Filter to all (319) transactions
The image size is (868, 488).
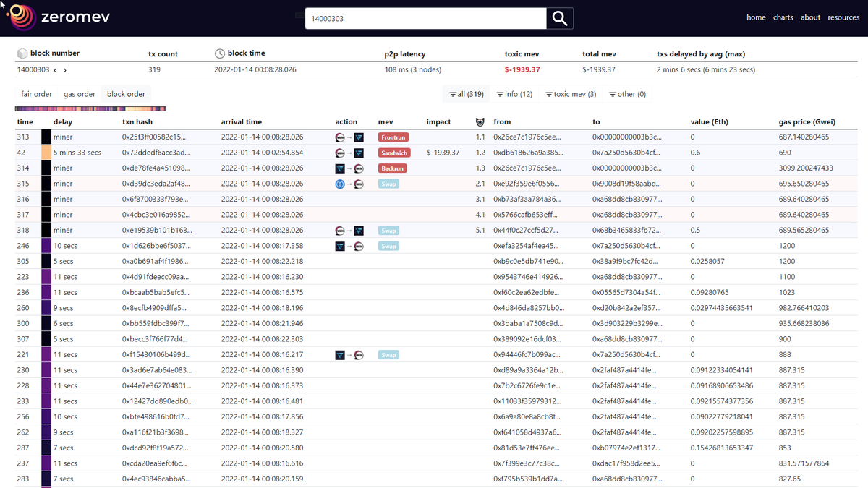tap(466, 94)
